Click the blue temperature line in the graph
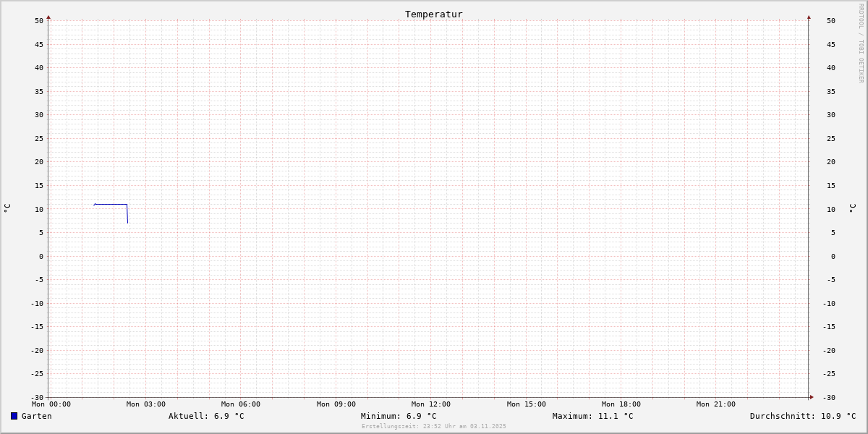868x434 pixels. point(111,204)
